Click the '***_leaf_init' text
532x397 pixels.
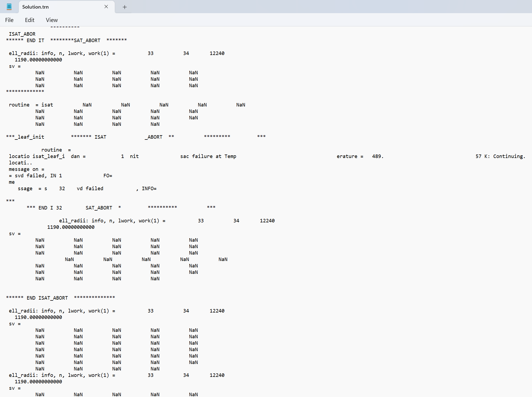[x=25, y=137]
